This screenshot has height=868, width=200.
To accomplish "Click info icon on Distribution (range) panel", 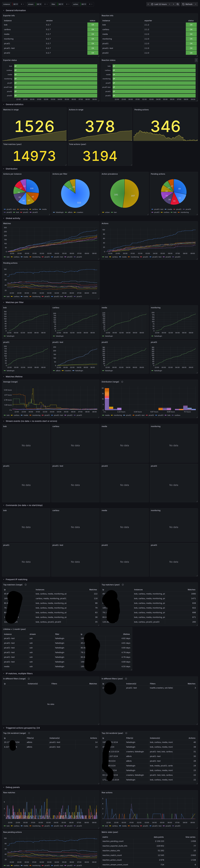I will pos(122,382).
